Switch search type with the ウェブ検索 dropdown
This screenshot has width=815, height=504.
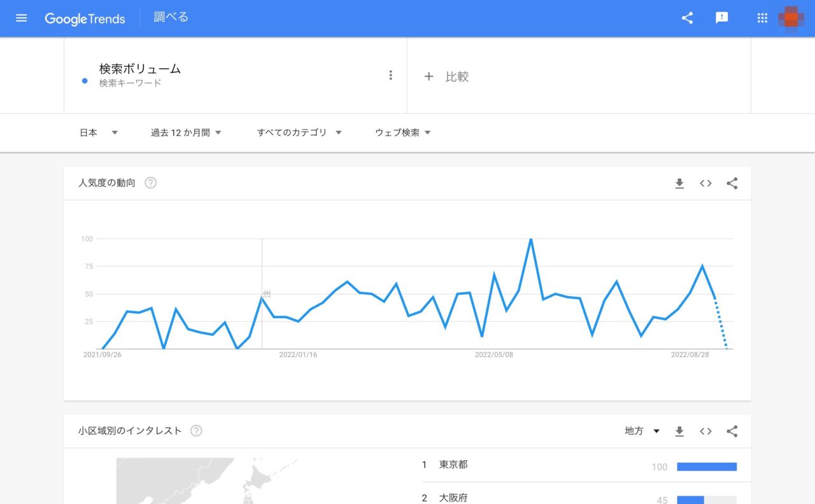point(402,132)
